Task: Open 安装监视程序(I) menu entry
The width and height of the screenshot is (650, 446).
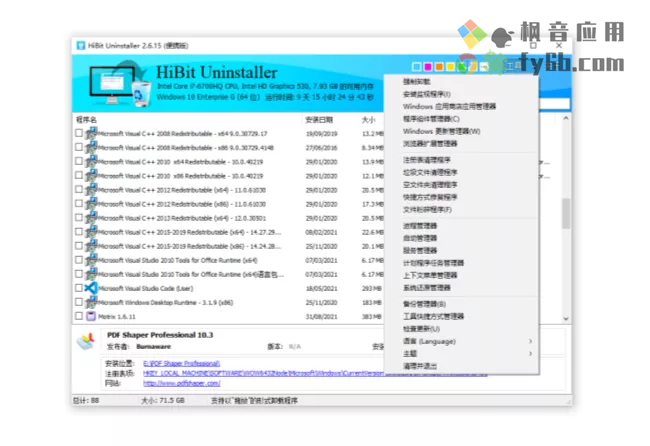Action: tap(427, 94)
